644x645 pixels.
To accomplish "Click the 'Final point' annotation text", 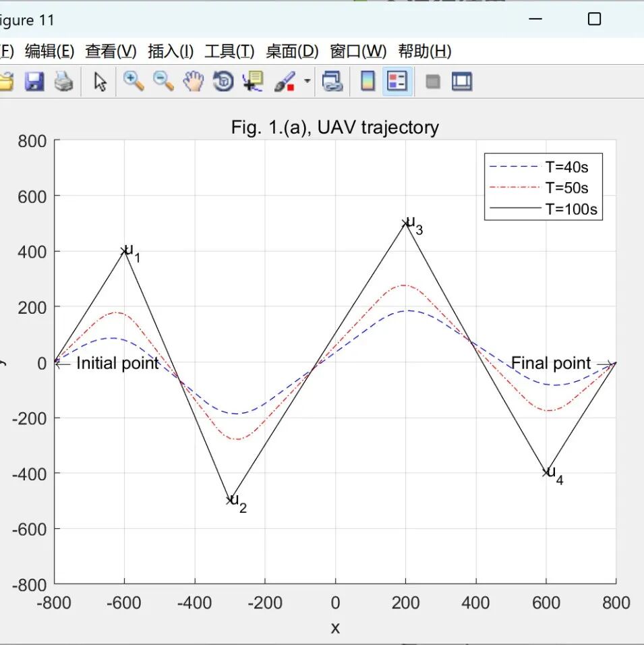I will (x=551, y=363).
